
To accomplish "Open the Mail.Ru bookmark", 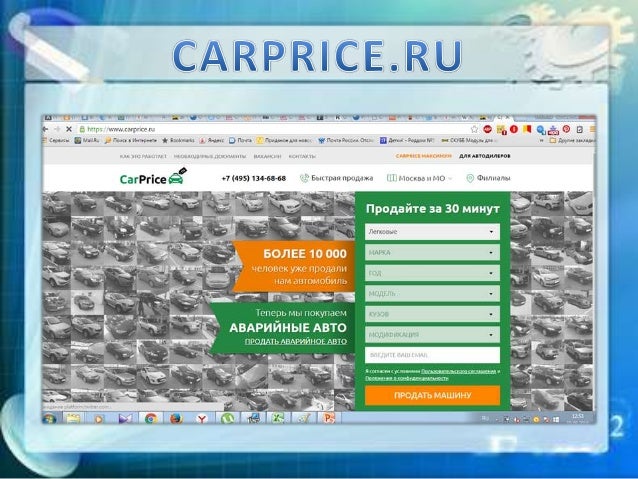I will coord(87,140).
